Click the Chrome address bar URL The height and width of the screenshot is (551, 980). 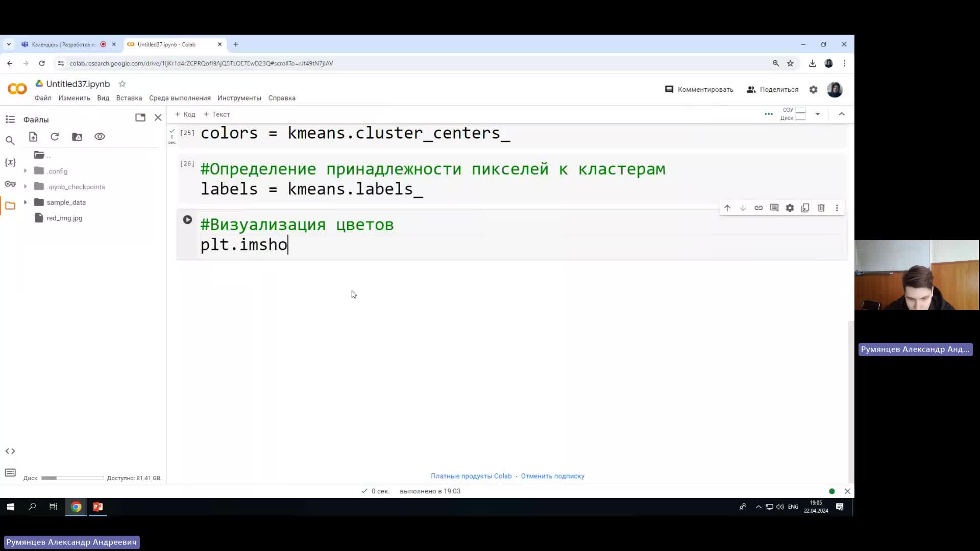click(201, 63)
